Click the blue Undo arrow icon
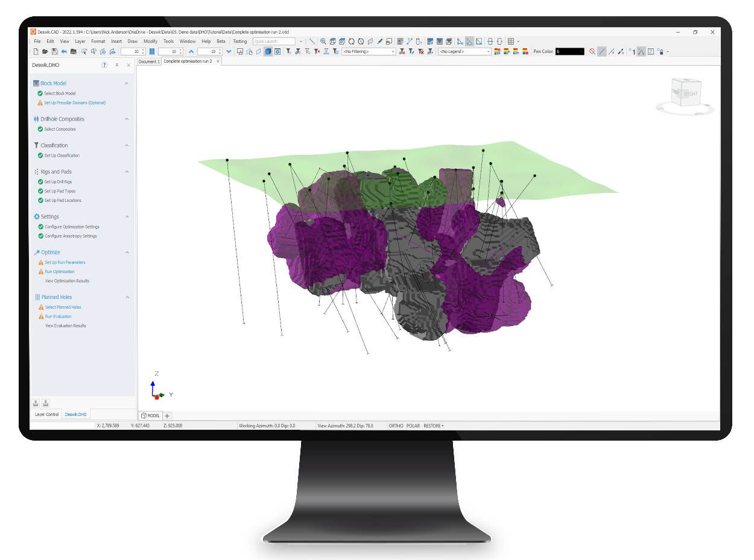Screen dimensions: 754x560 [64, 52]
